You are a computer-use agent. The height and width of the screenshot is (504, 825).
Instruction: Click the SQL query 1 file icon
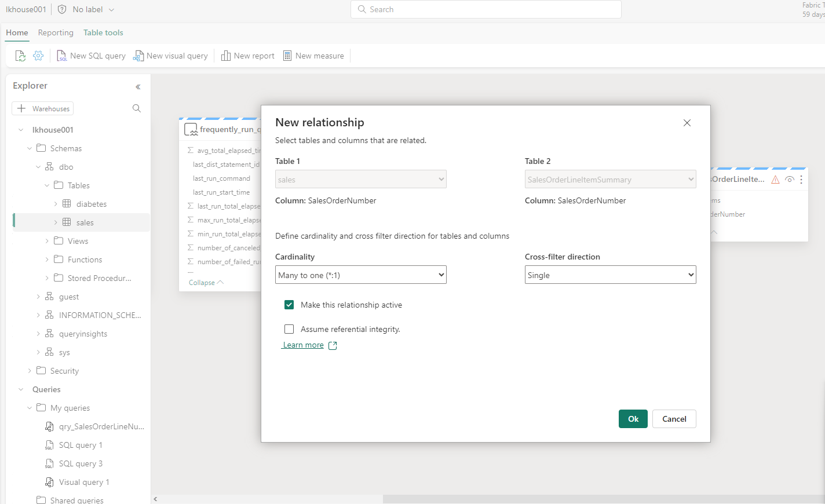[x=49, y=445]
